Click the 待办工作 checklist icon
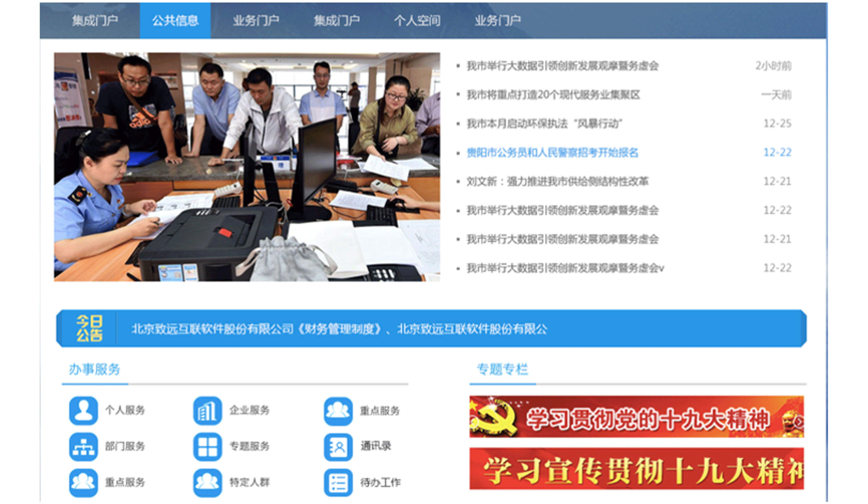 coord(338,483)
